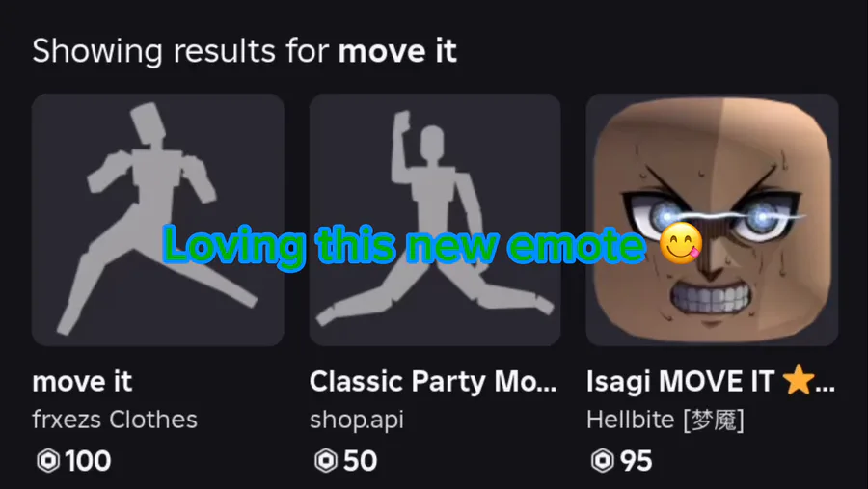The width and height of the screenshot is (868, 489).
Task: Open creator Hellbite profile
Action: coord(665,420)
